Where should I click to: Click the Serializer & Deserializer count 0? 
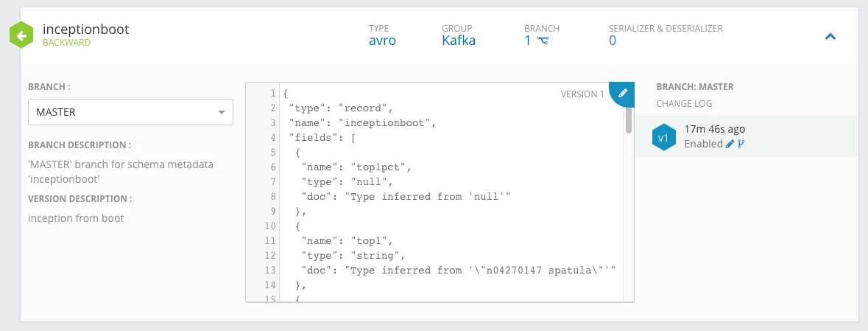(613, 41)
